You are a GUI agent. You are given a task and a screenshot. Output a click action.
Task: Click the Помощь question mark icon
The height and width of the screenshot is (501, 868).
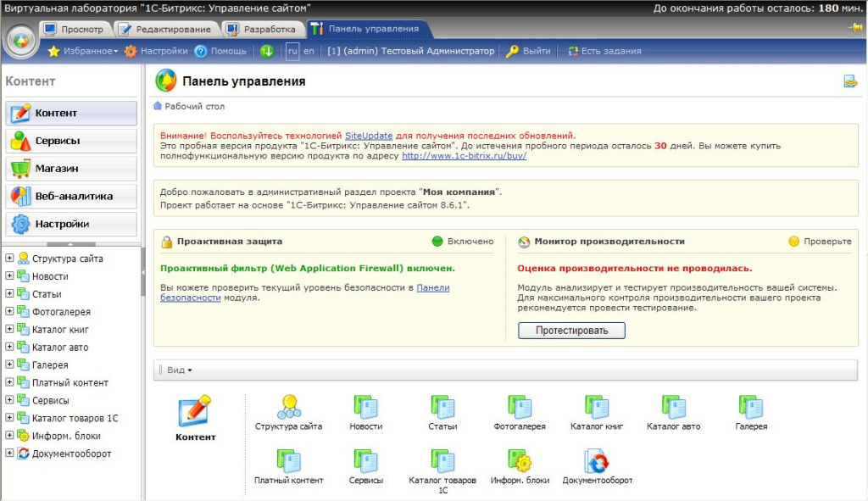(200, 51)
